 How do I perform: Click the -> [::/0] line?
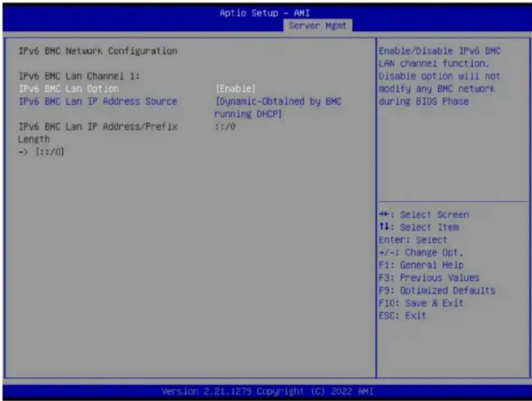pos(41,152)
